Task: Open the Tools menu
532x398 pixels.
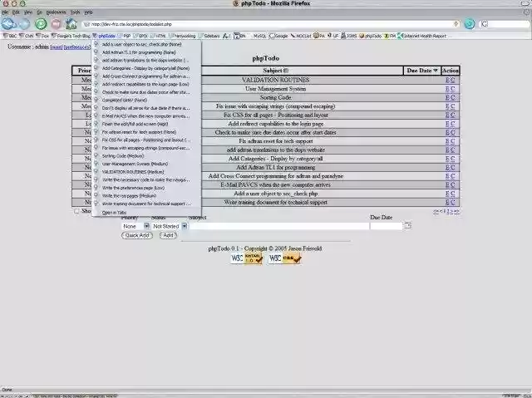Action: [75, 12]
